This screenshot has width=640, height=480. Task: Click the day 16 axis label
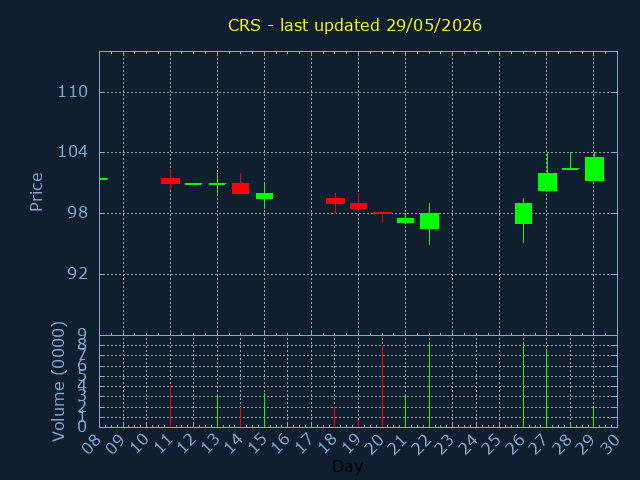coord(281,444)
